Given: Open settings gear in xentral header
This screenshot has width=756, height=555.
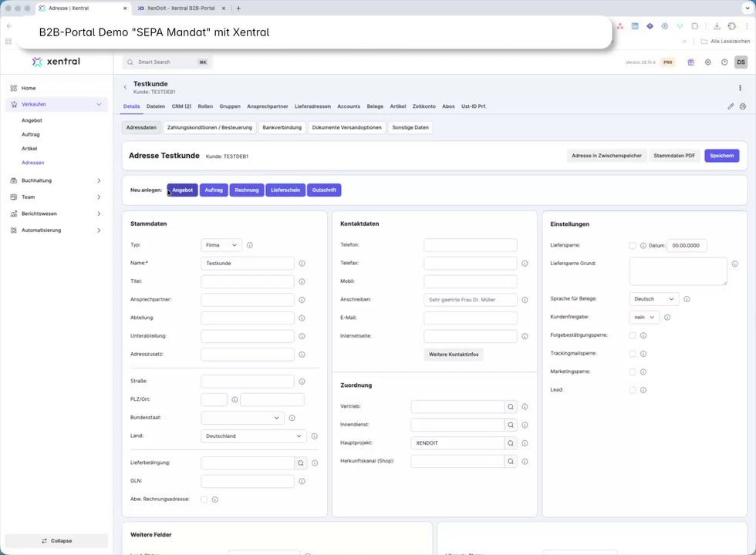Looking at the screenshot, I should coord(707,62).
